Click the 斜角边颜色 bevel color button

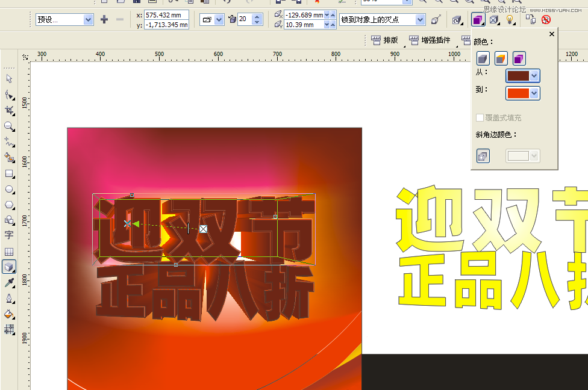coord(483,155)
